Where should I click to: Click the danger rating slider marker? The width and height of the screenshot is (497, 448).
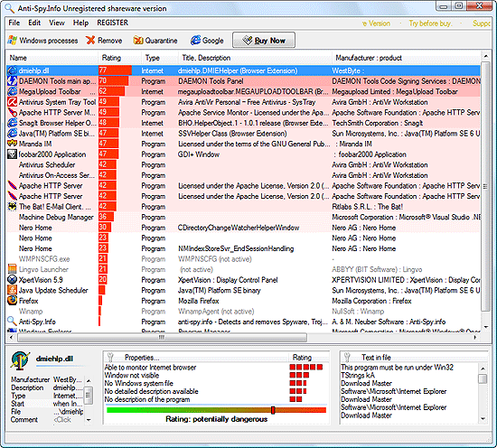[273, 410]
